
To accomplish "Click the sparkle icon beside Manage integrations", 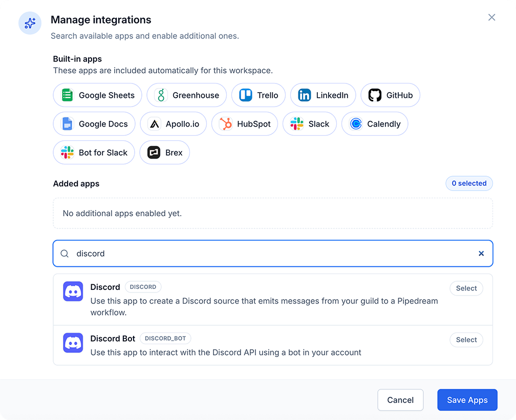I will point(30,23).
